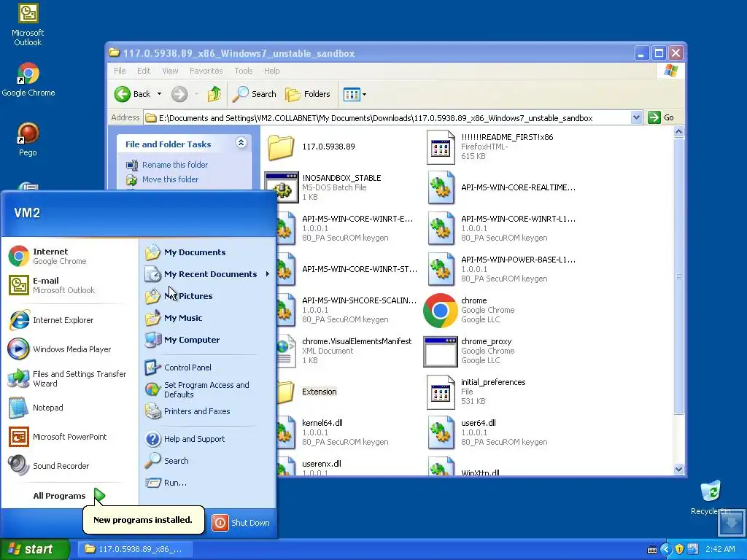Open the View menu in Explorer
Screen dimensions: 747x560
coord(170,71)
